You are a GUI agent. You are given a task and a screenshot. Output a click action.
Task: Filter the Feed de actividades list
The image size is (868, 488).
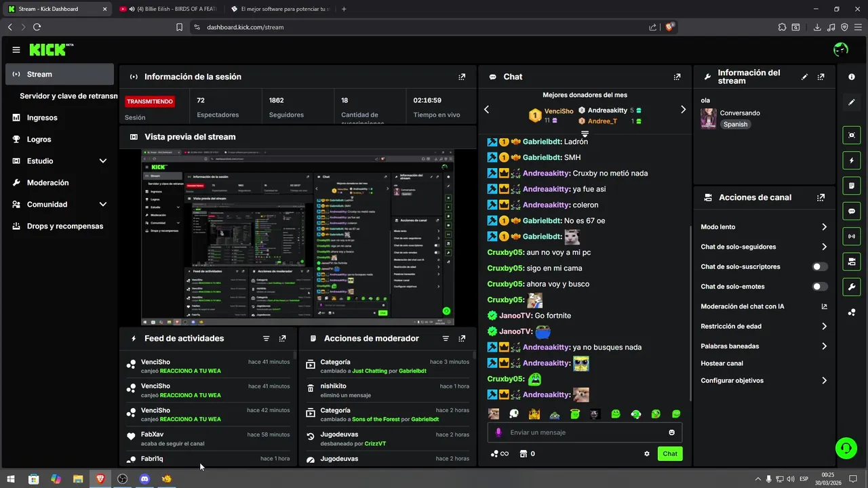click(x=266, y=339)
